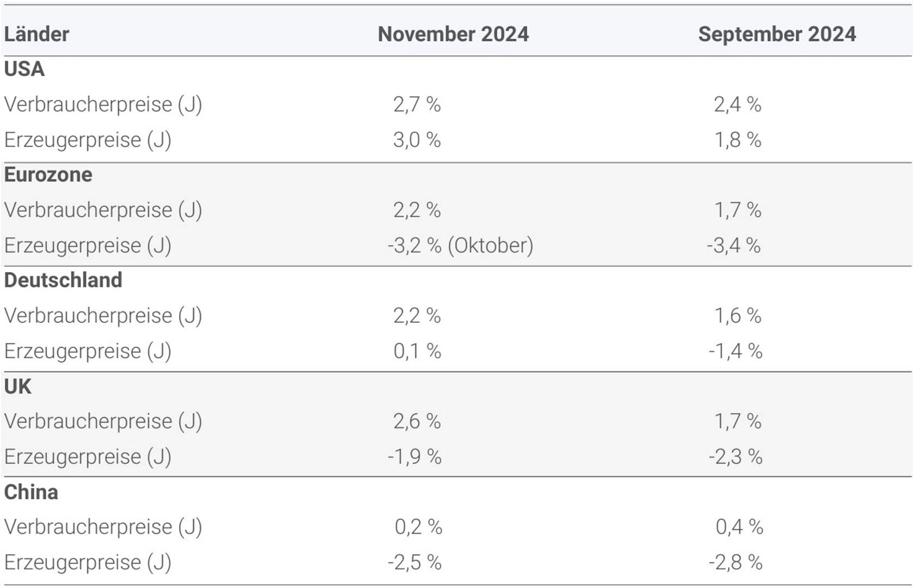This screenshot has width=913, height=588.
Task: Click USA Erzeugerpreise value 3,0 %
Action: (x=417, y=140)
